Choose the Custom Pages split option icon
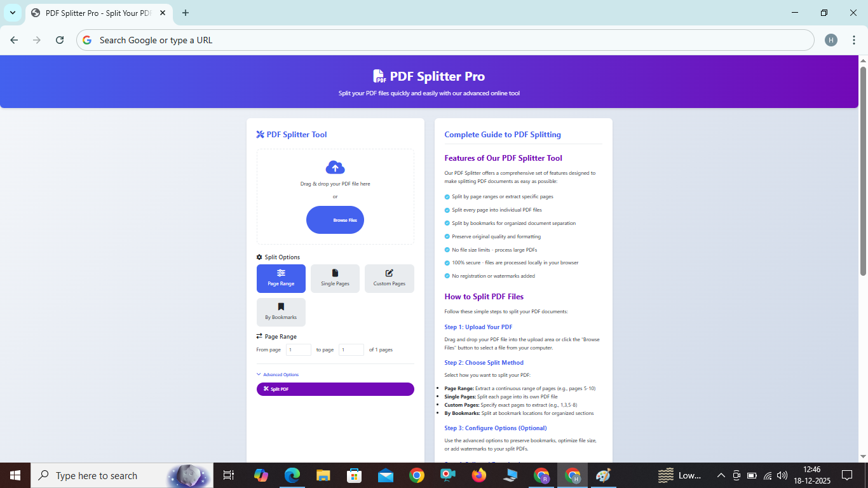The width and height of the screenshot is (868, 488). coord(389,273)
